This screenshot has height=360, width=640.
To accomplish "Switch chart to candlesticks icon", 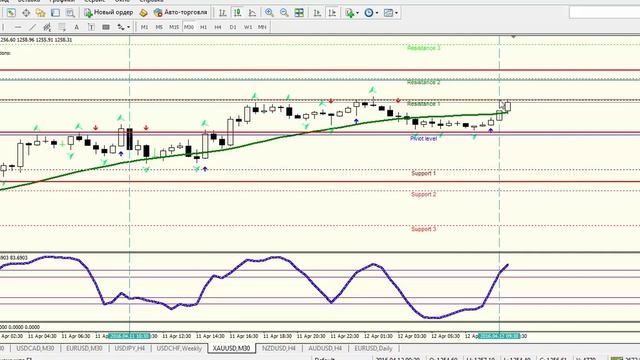I will tap(237, 13).
